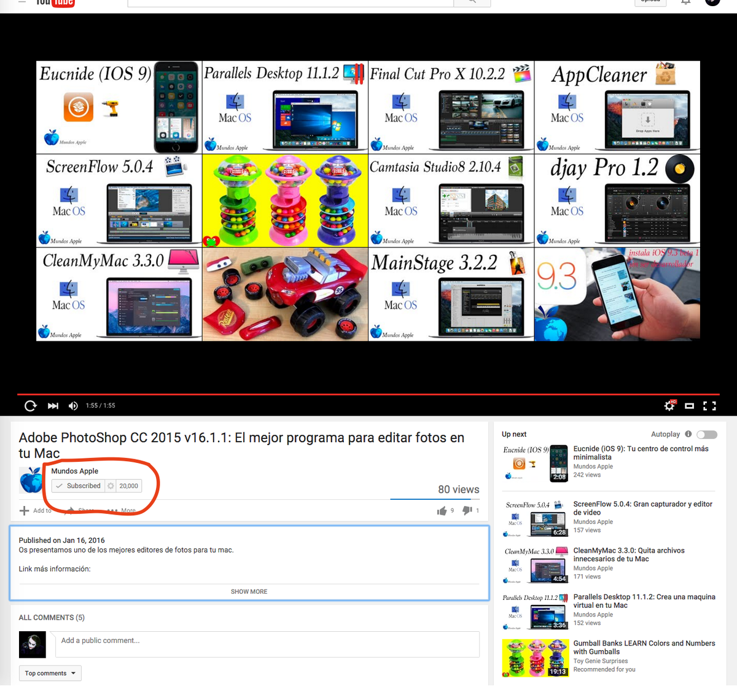Viewport: 737px width, 700px height.
Task: Open the Top comments dropdown
Action: [50, 674]
